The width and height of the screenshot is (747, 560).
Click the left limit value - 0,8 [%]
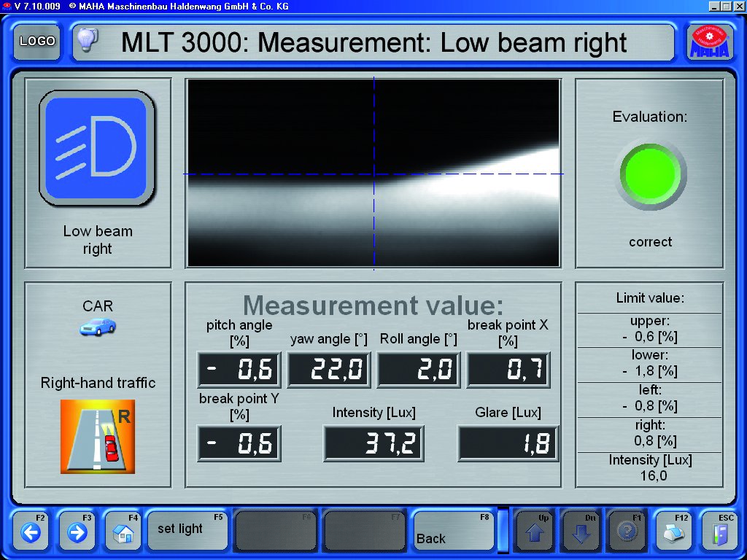tap(650, 405)
